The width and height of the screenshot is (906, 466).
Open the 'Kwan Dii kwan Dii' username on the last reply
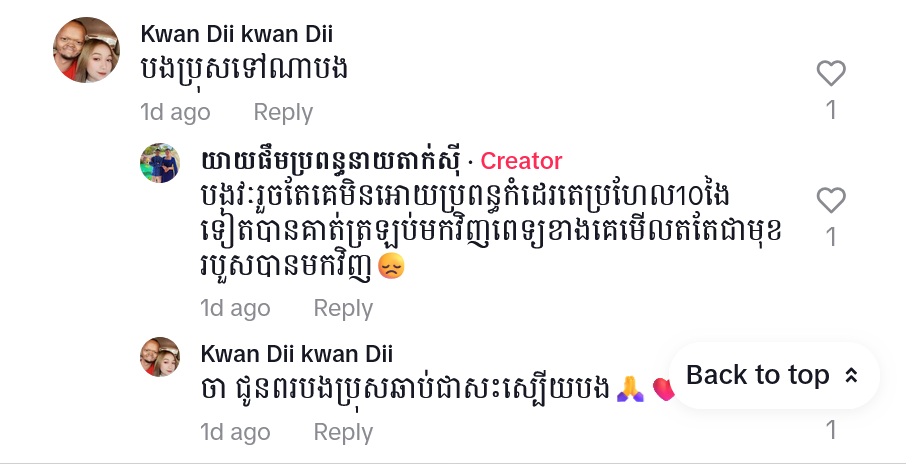coord(296,354)
